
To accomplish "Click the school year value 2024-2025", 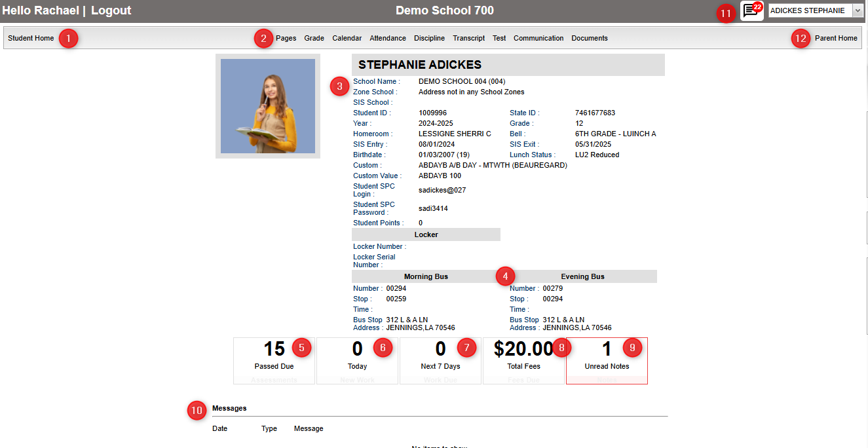I will (436, 123).
